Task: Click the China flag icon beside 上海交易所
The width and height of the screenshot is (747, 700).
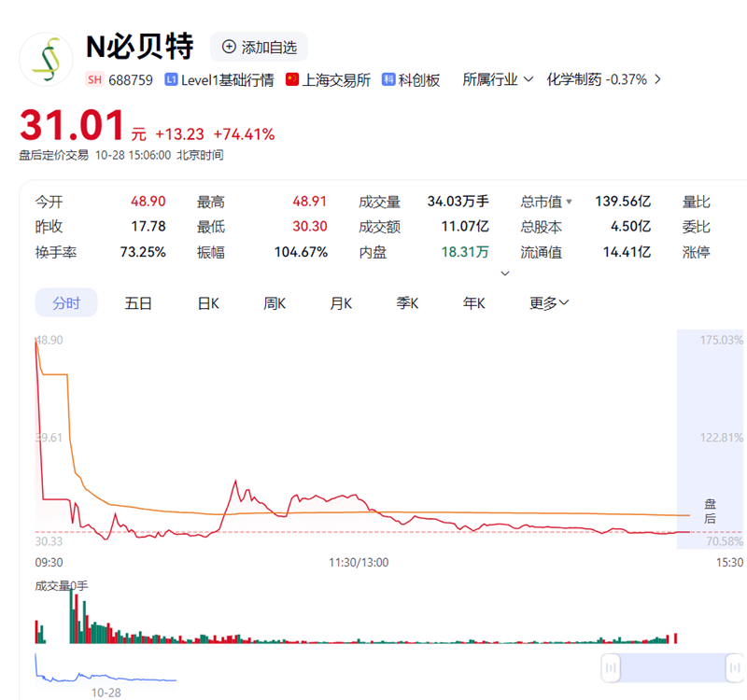Action: (x=292, y=80)
